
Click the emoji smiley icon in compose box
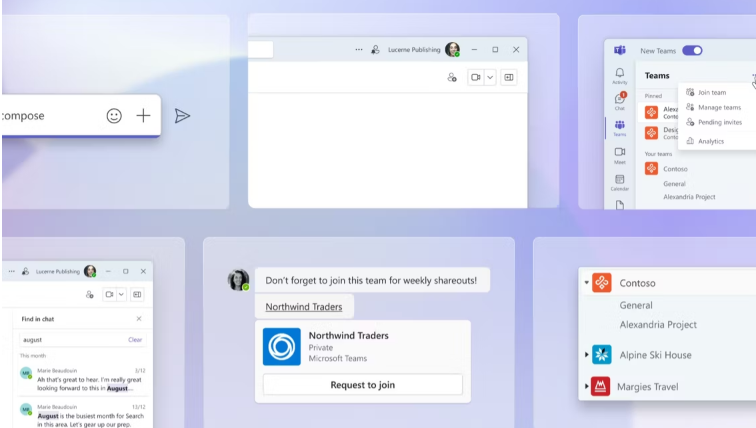tap(114, 116)
